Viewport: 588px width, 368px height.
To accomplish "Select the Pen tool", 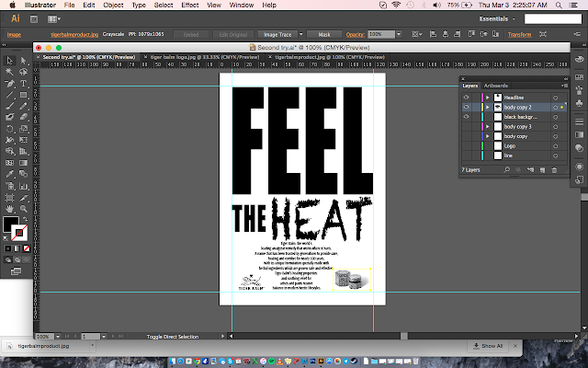I will click(9, 84).
